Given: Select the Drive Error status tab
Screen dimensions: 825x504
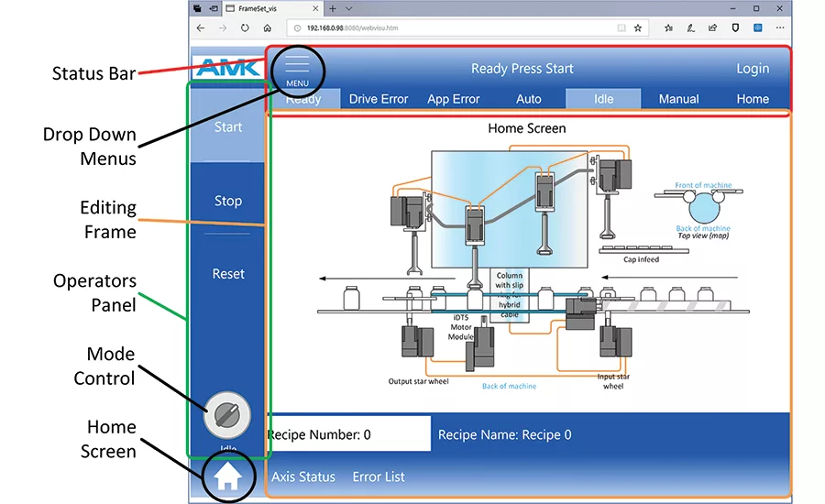Looking at the screenshot, I should pyautogui.click(x=379, y=99).
